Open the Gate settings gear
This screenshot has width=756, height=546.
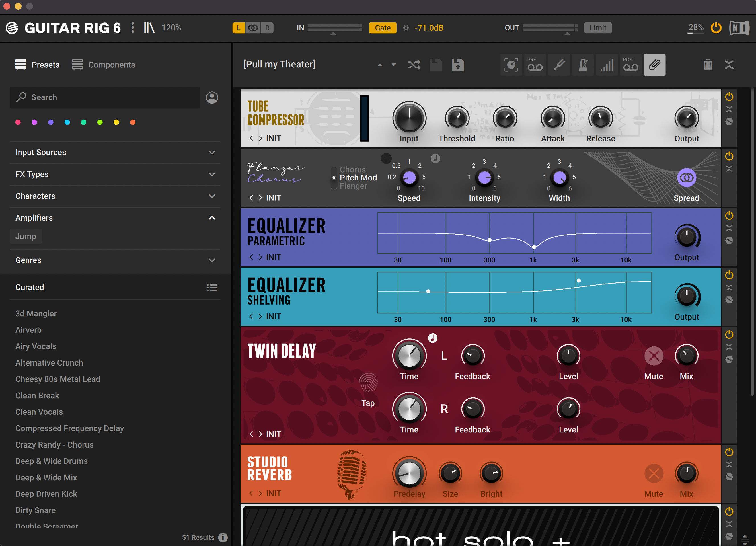(x=406, y=28)
